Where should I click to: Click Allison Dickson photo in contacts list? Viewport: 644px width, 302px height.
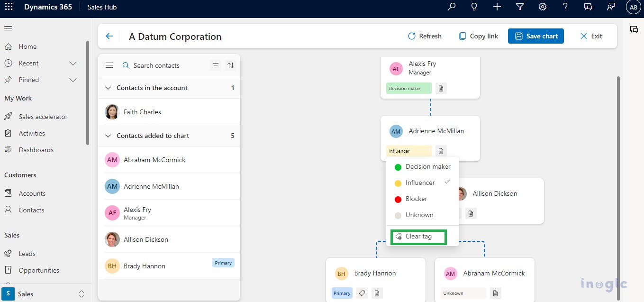click(x=112, y=239)
